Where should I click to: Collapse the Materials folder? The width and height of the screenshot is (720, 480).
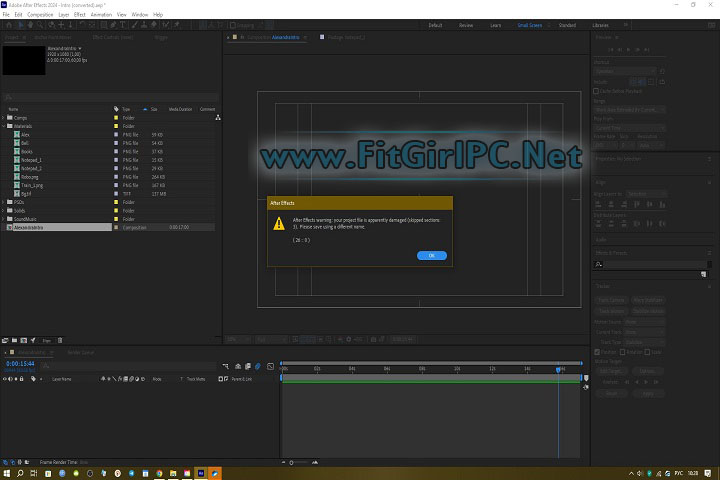(4, 126)
